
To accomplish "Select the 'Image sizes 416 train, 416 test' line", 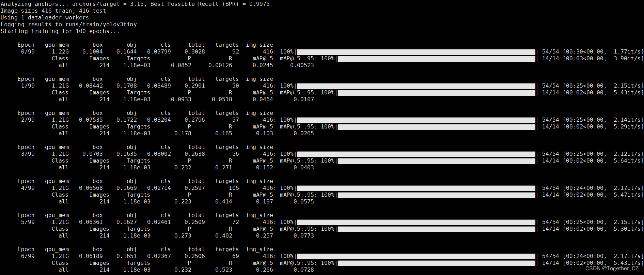I will tap(53, 11).
